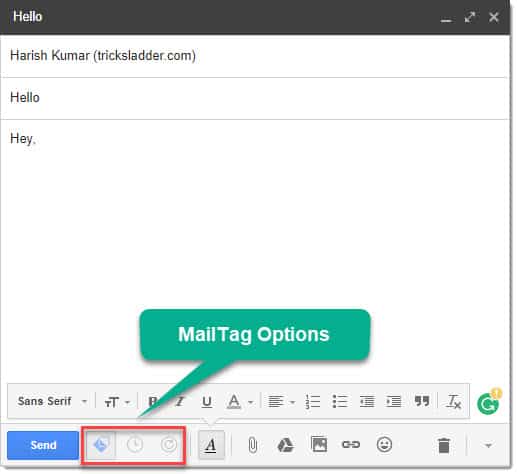
Task: Insert emoticon using smiley icon
Action: pyautogui.click(x=384, y=444)
